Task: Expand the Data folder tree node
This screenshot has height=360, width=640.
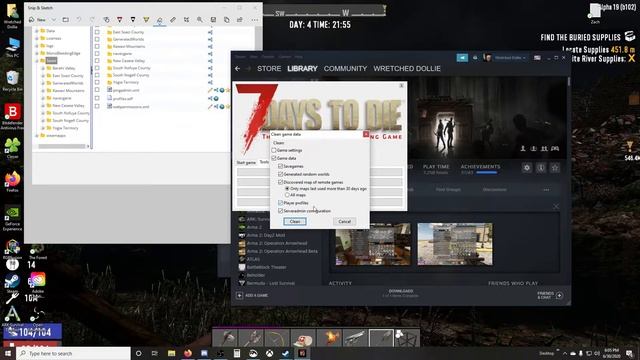Action: [x=37, y=31]
